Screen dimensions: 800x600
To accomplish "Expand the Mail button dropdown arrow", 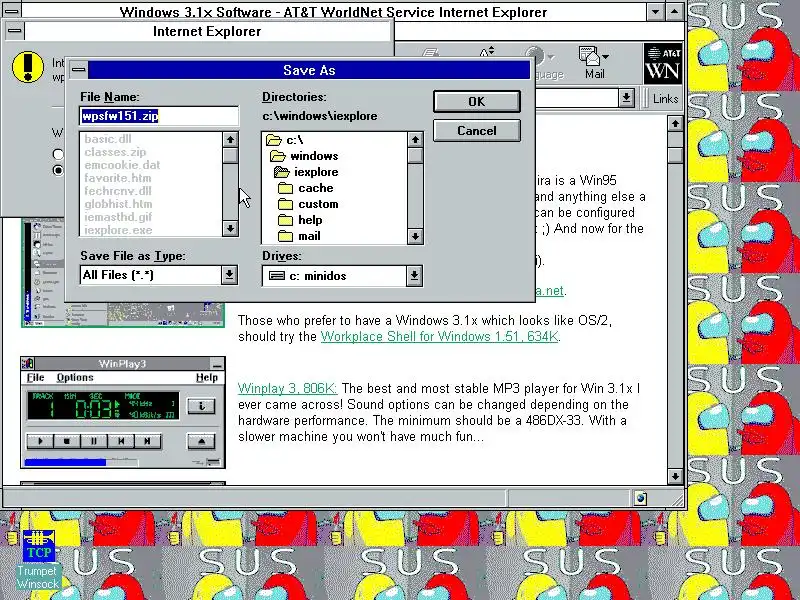I will point(605,56).
